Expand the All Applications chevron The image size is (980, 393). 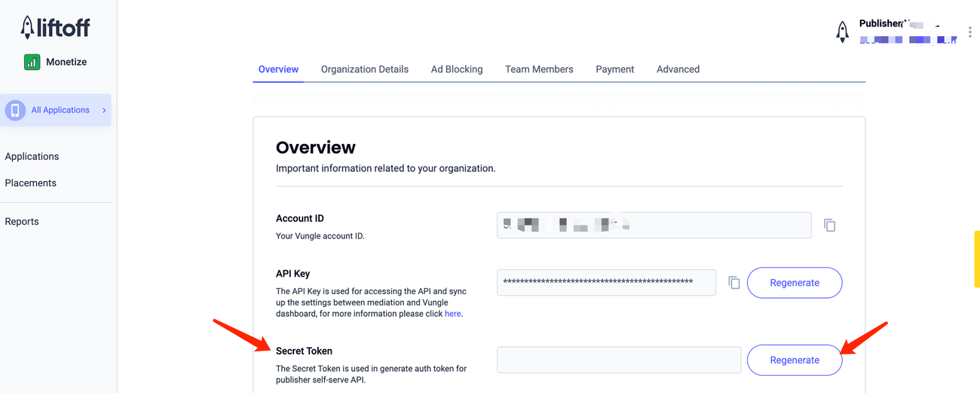[104, 110]
